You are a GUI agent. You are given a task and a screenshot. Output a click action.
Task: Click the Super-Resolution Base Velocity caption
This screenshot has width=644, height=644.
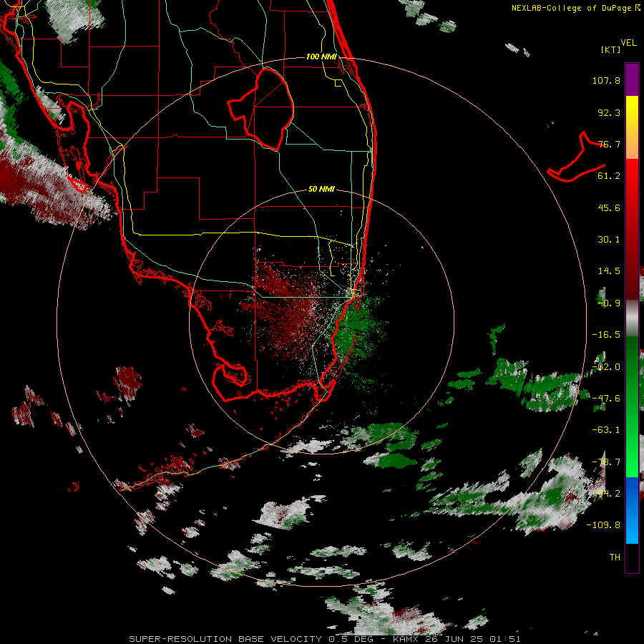point(324,639)
